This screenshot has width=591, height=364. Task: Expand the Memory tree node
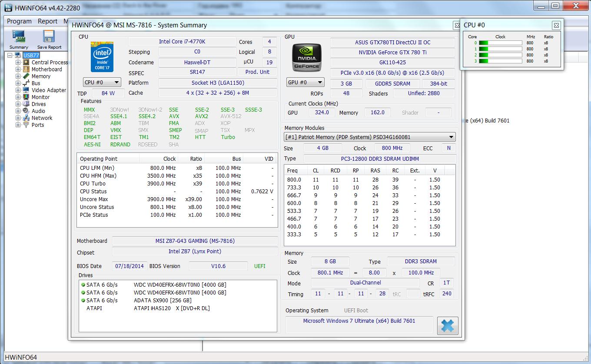pyautogui.click(x=18, y=76)
